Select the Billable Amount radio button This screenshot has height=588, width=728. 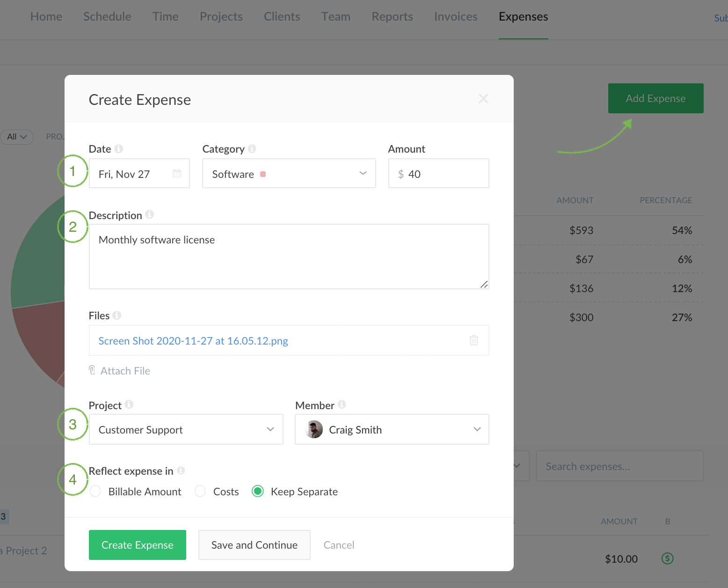tap(95, 491)
